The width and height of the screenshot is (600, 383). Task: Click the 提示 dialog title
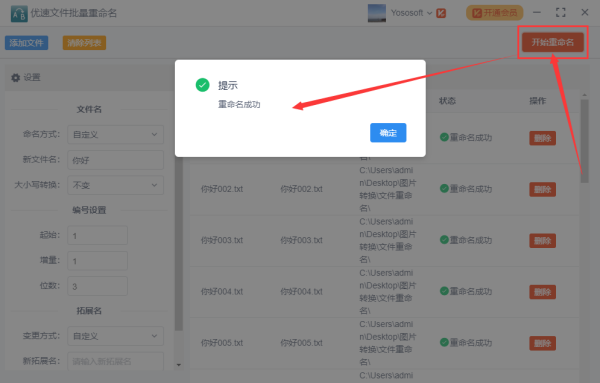point(228,85)
